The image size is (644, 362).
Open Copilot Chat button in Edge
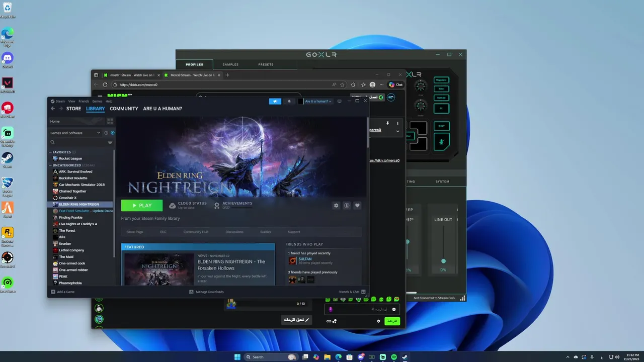click(395, 84)
